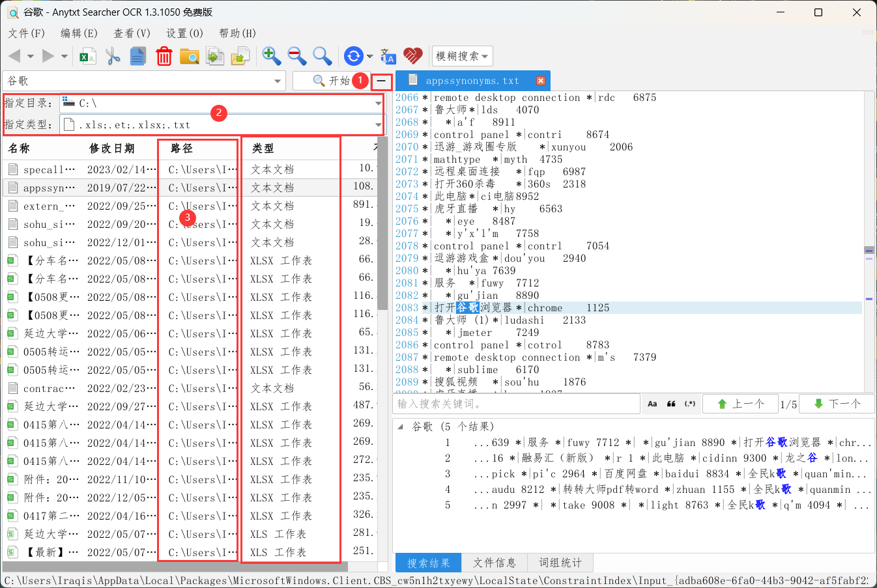This screenshot has height=588, width=877.
Task: Click the blue refresh index icon
Action: point(353,57)
